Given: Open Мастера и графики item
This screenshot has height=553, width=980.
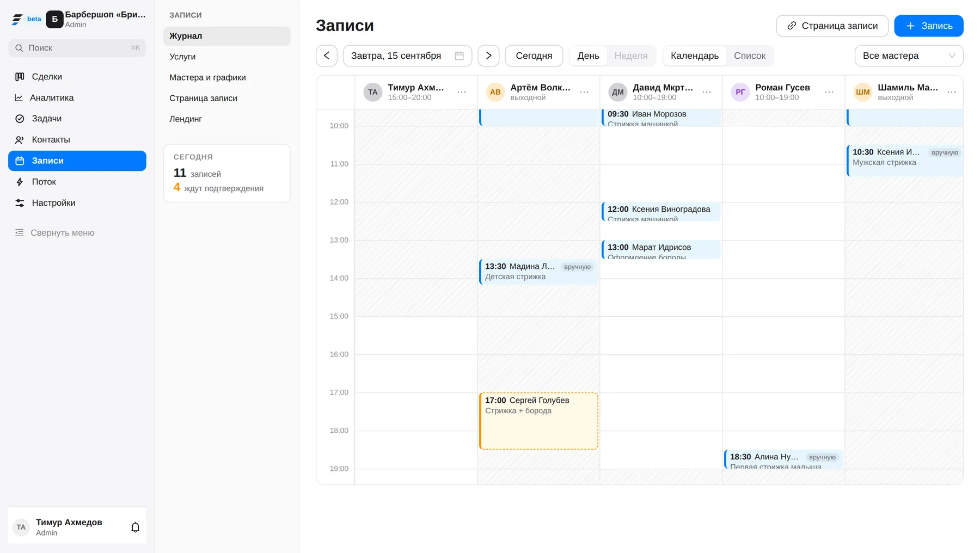Looking at the screenshot, I should (226, 77).
